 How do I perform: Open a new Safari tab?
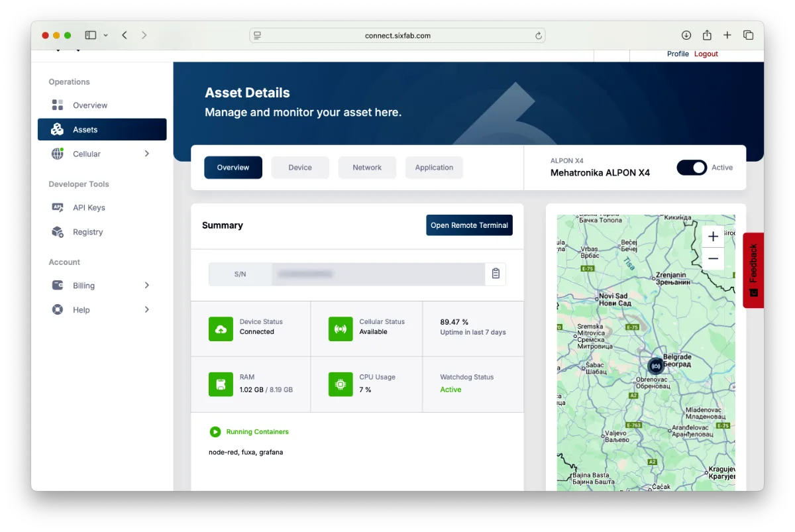(x=727, y=35)
